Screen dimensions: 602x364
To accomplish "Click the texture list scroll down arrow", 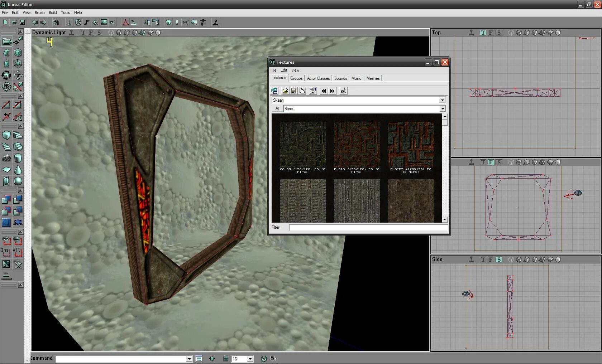I will (445, 219).
